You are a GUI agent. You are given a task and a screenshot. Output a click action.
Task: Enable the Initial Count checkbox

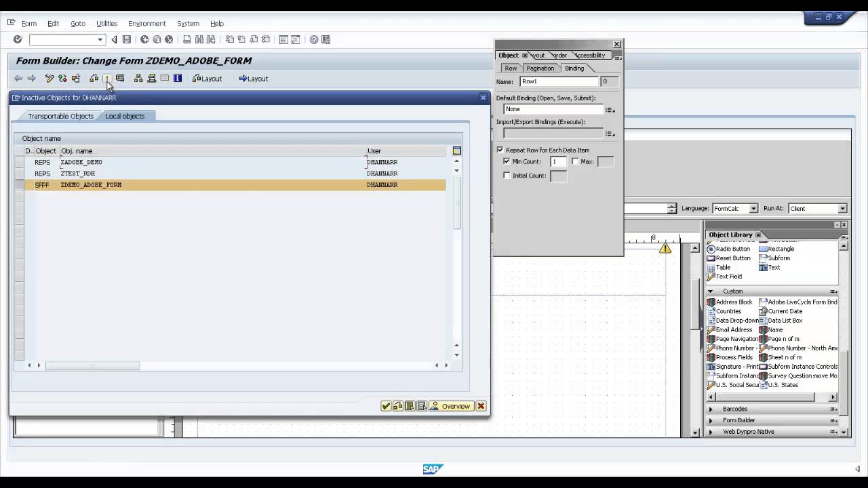pos(507,176)
